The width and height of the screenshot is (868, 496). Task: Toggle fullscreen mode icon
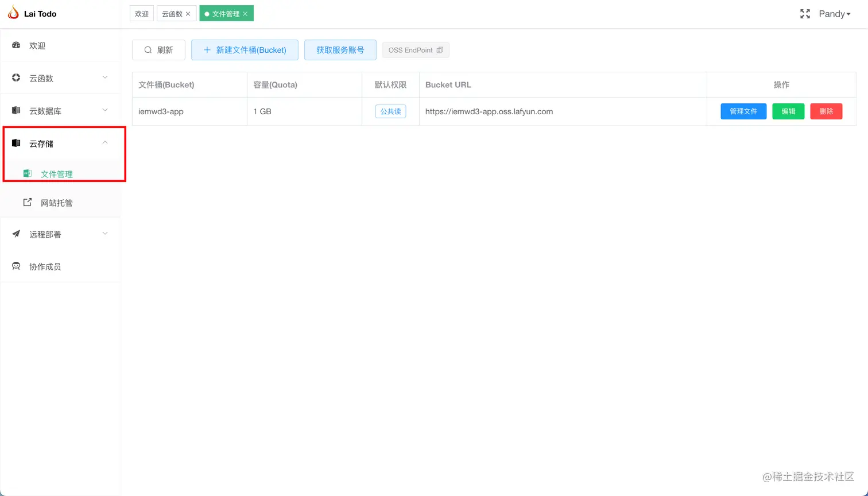pyautogui.click(x=805, y=14)
